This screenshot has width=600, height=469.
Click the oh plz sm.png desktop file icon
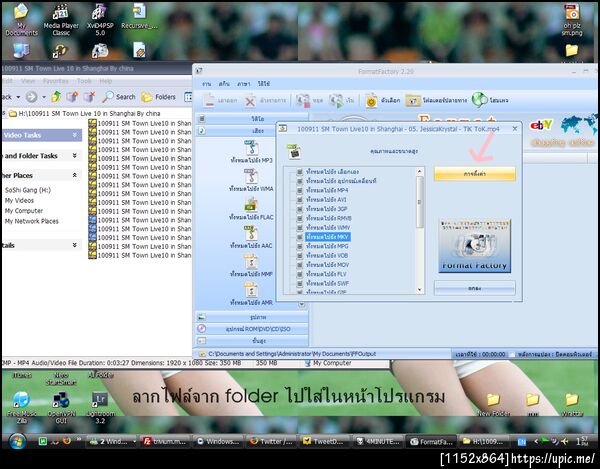pos(572,13)
